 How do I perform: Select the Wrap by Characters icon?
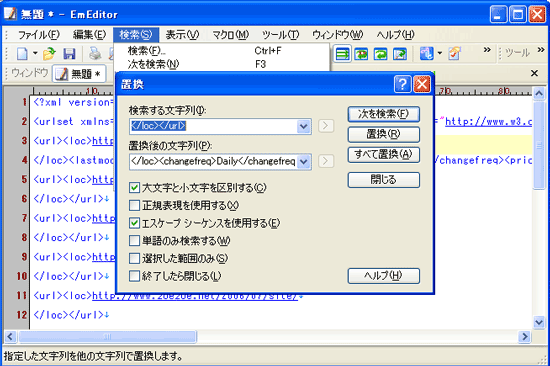(361, 54)
